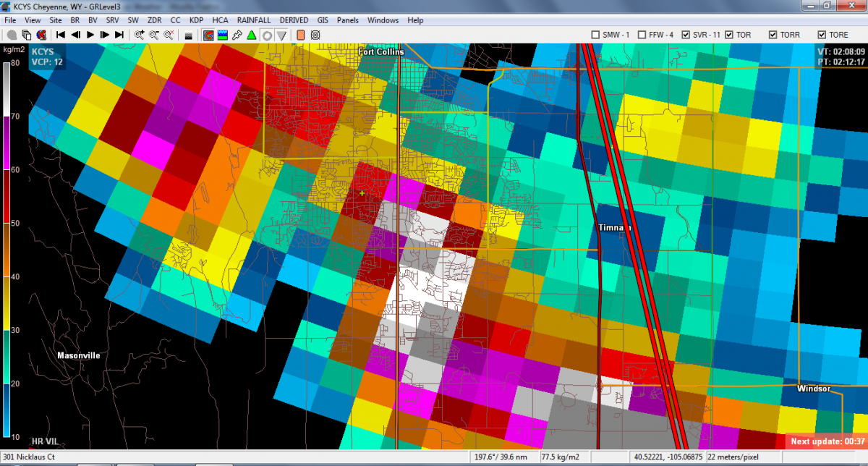868x466 pixels.
Task: Click the zoom in magnifier icon
Action: 140,35
